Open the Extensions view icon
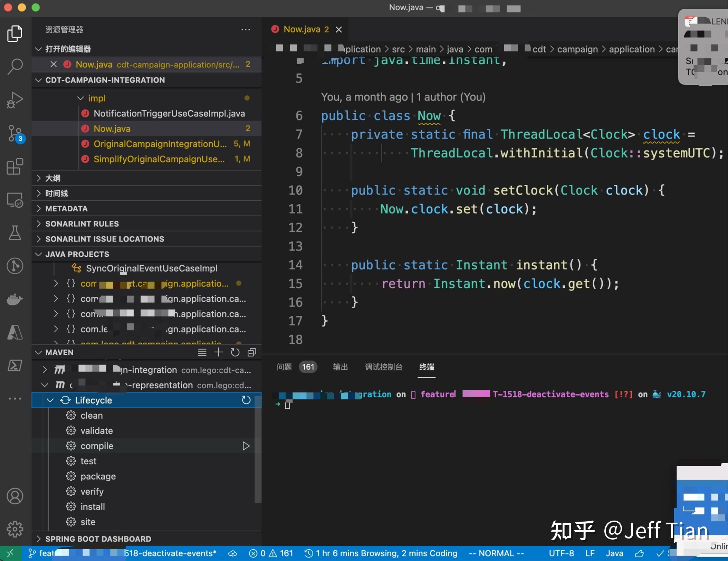The width and height of the screenshot is (728, 561). 15,167
